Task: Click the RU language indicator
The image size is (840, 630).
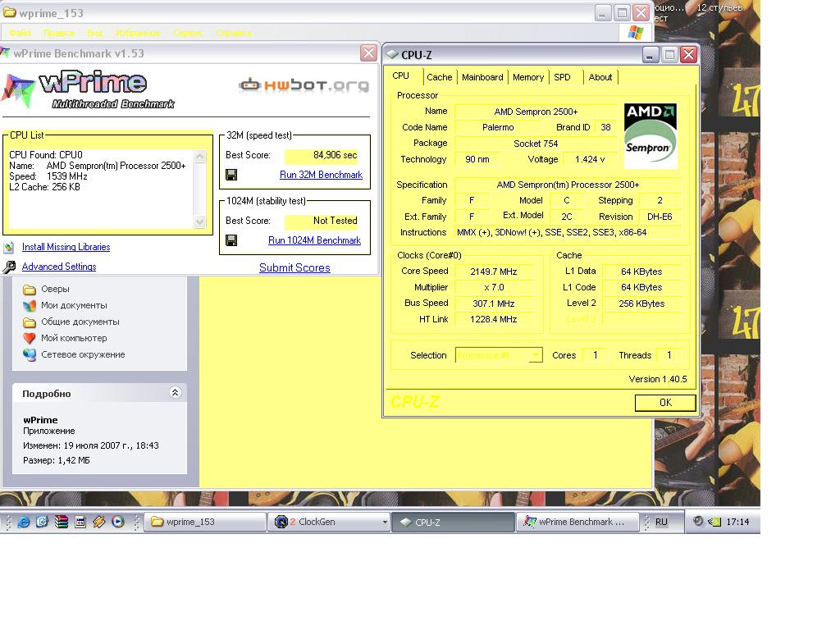Action: pos(662,522)
